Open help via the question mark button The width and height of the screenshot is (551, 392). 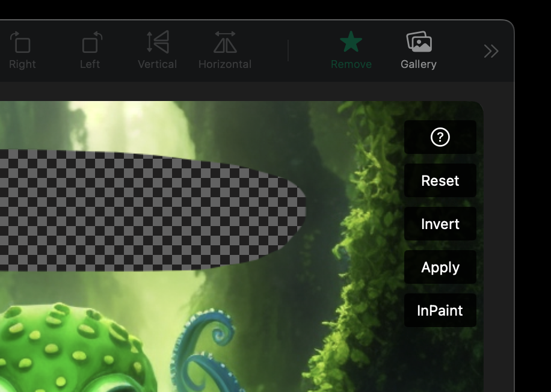[440, 138]
